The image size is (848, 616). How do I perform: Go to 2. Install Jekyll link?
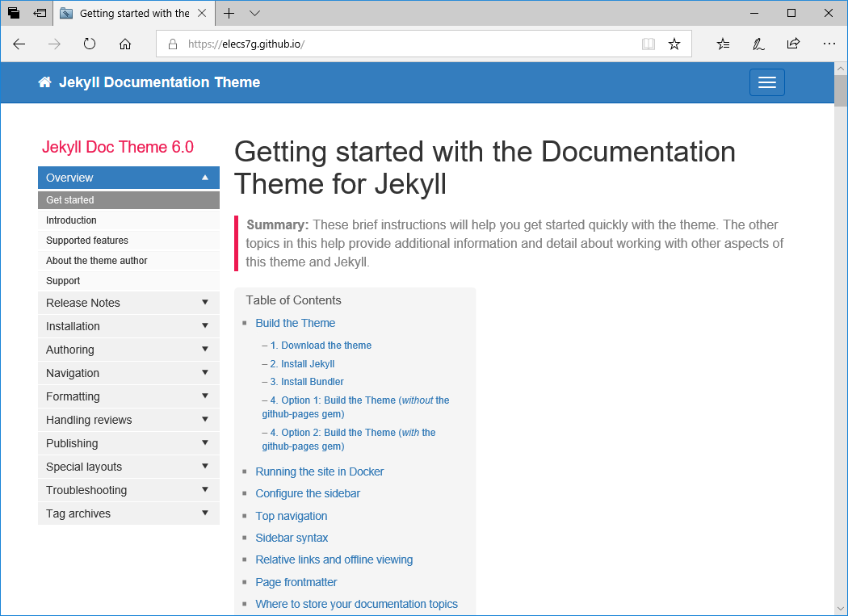302,364
